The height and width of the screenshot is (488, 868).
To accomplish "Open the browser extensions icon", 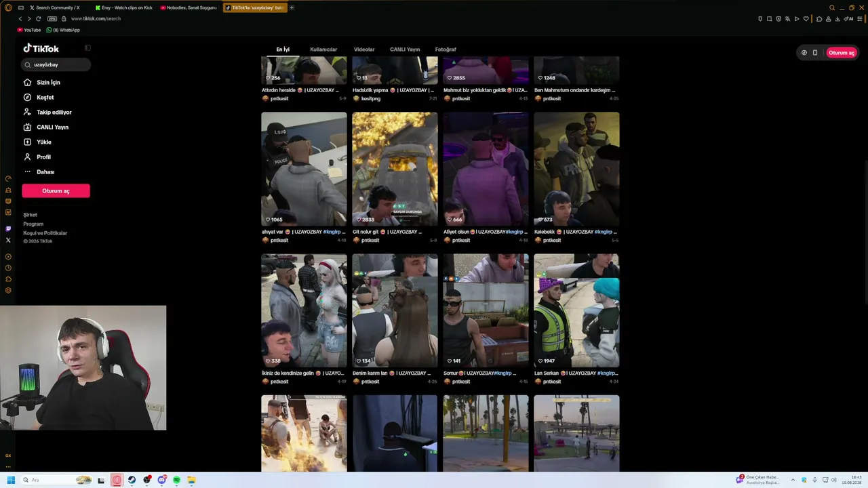I will click(x=819, y=19).
